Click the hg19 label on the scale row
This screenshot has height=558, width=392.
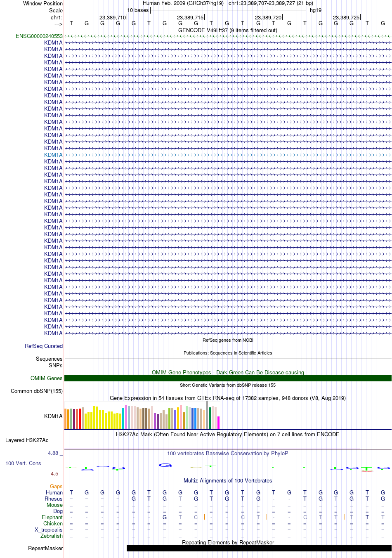[316, 10]
